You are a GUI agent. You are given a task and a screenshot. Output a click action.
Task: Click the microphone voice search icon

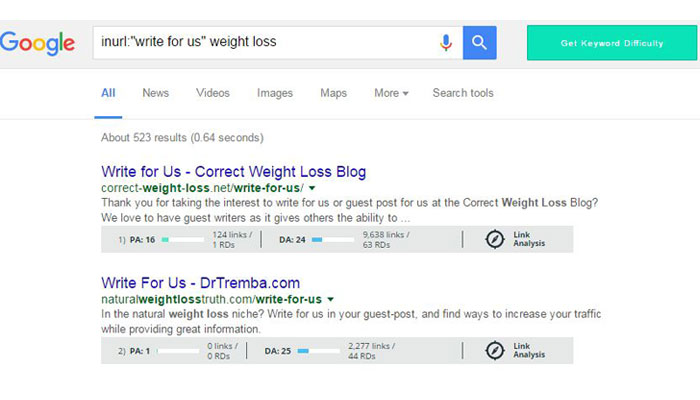point(446,43)
